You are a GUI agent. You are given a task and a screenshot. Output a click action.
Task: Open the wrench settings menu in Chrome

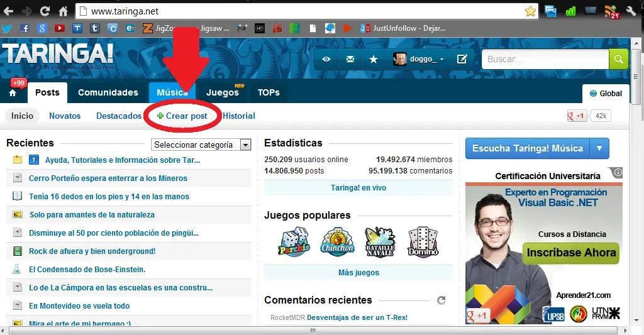pyautogui.click(x=631, y=11)
